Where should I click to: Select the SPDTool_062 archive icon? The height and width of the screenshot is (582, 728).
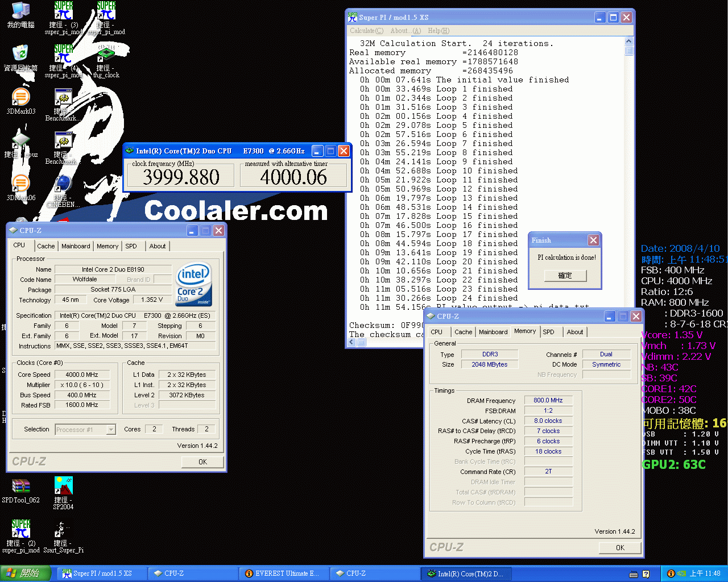pos(21,486)
